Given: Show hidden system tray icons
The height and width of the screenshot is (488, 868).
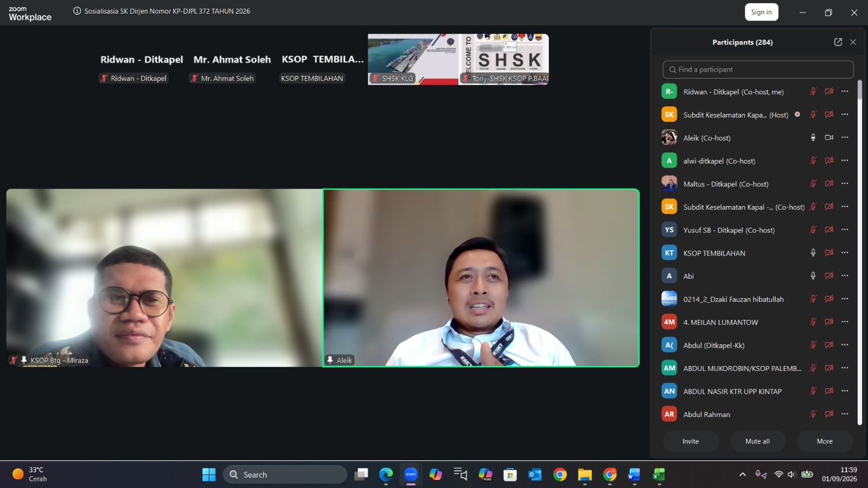Looking at the screenshot, I should (743, 474).
